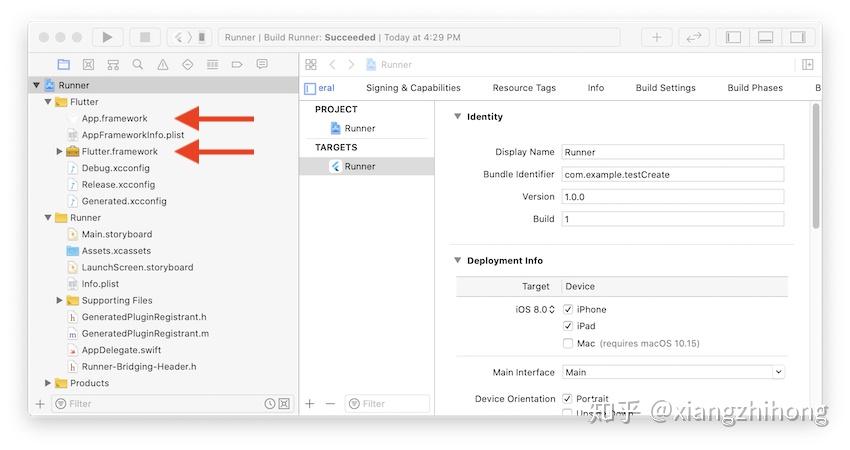Click the Bundle Identifier field
The width and height of the screenshot is (850, 450).
tap(673, 175)
